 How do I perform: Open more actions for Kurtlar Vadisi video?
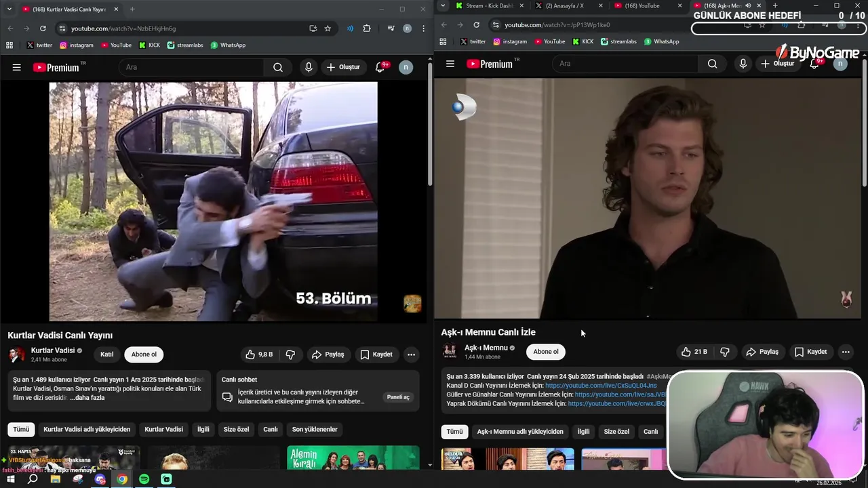point(411,354)
